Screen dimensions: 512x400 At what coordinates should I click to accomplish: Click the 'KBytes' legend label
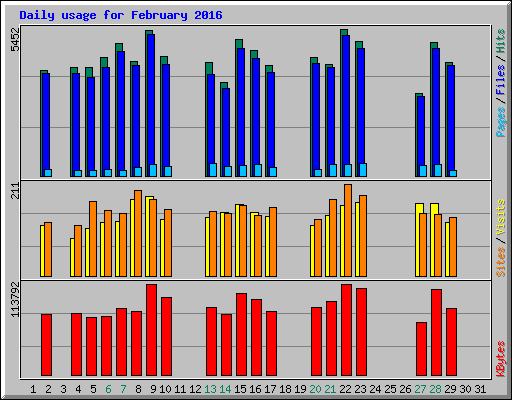[x=501, y=359]
